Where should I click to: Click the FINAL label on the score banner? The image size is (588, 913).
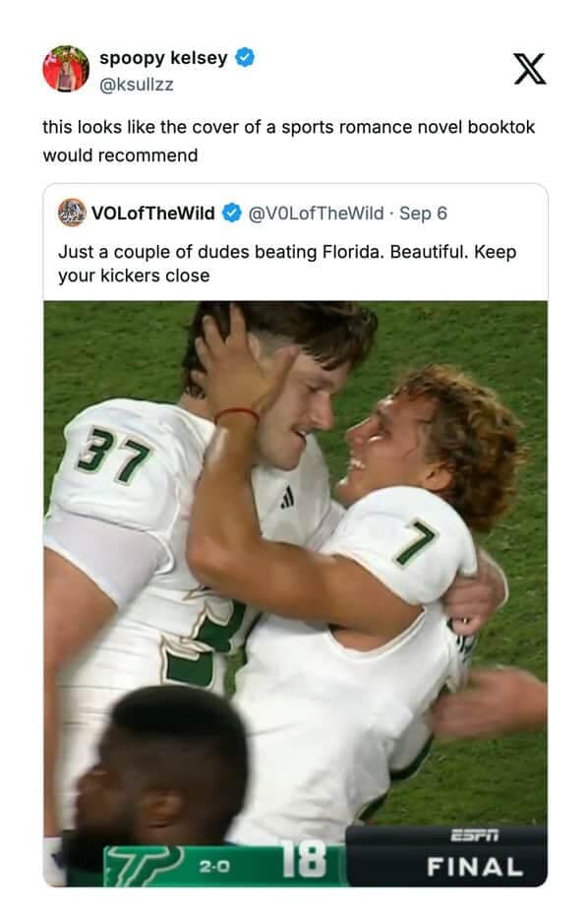click(477, 868)
